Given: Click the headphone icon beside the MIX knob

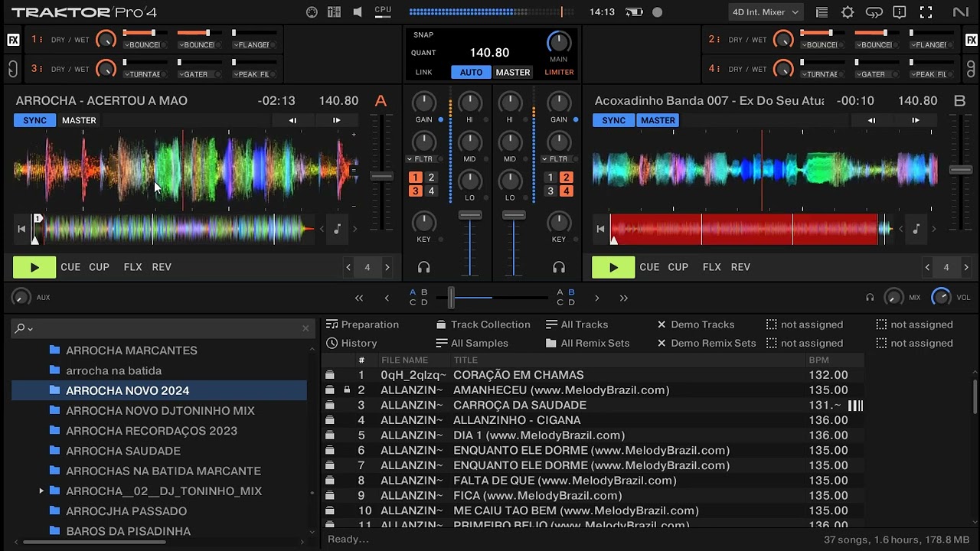Looking at the screenshot, I should point(870,298).
